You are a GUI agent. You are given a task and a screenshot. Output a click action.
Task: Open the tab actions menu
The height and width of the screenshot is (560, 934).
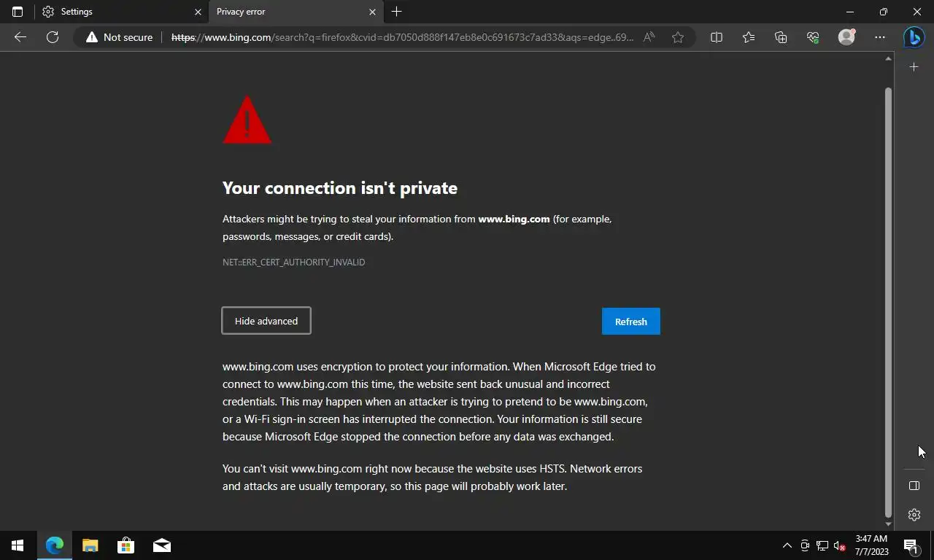[18, 12]
